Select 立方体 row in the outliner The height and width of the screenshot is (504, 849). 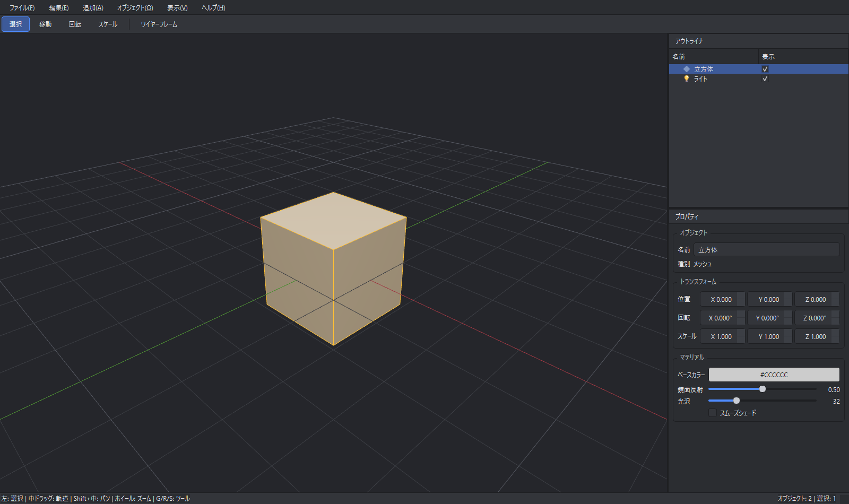pos(758,69)
